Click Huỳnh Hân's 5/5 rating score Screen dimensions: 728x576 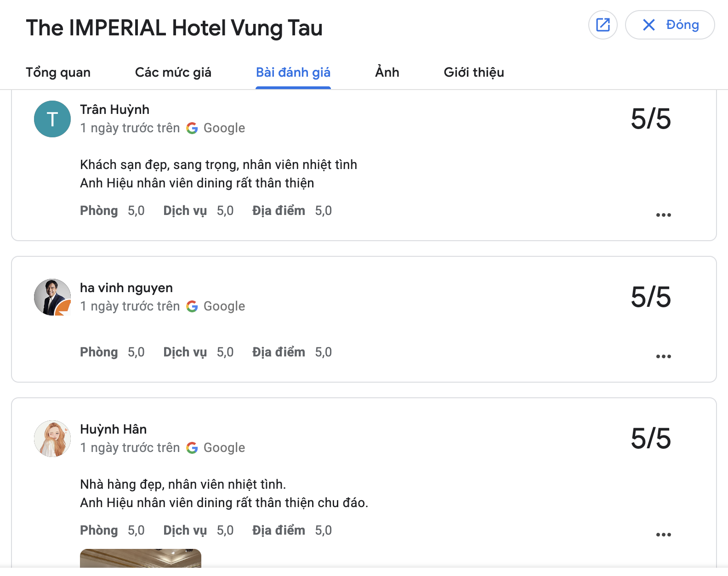(x=651, y=439)
